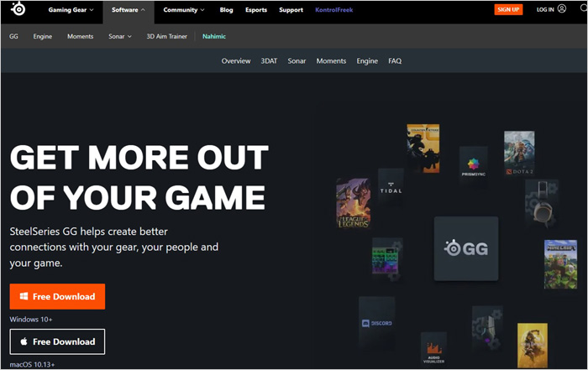Image resolution: width=588 pixels, height=370 pixels.
Task: Switch to the 3DAT tab
Action: pos(269,60)
